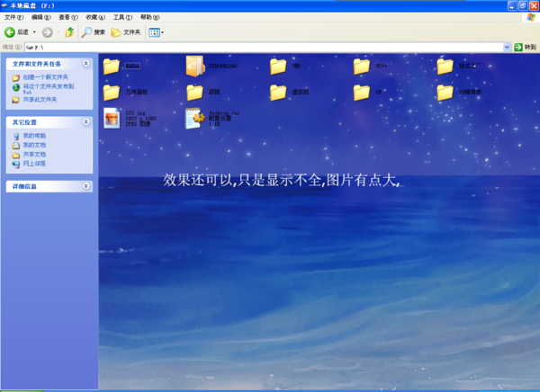Select the desktop.ini configuration file icon

click(195, 118)
